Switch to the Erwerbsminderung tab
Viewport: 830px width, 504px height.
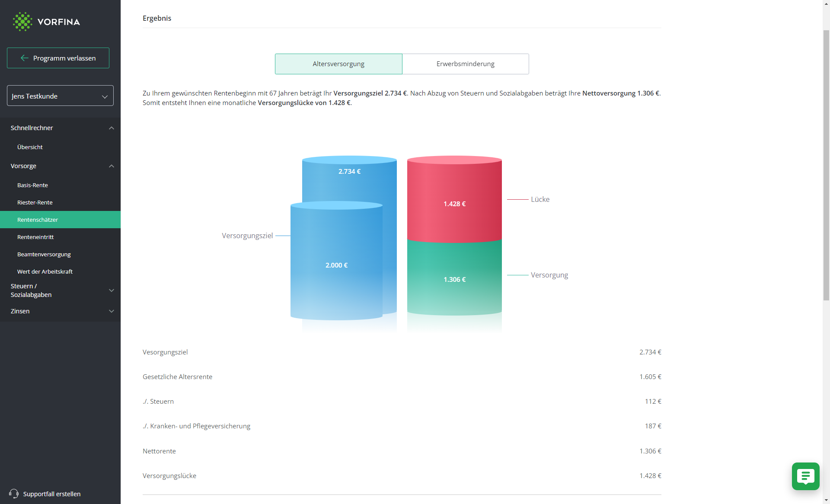466,64
